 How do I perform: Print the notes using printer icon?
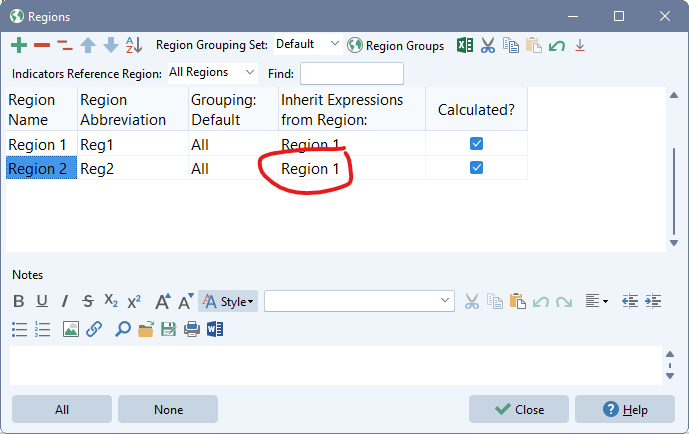191,328
